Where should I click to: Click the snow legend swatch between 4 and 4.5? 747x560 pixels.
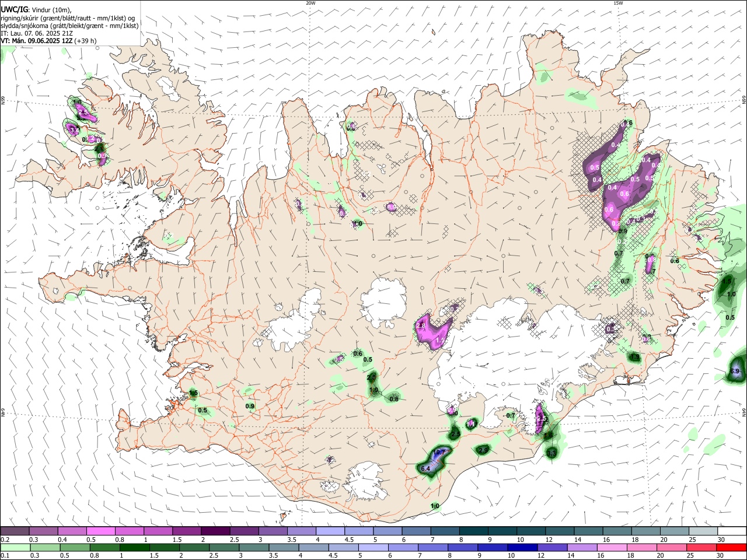point(330,531)
